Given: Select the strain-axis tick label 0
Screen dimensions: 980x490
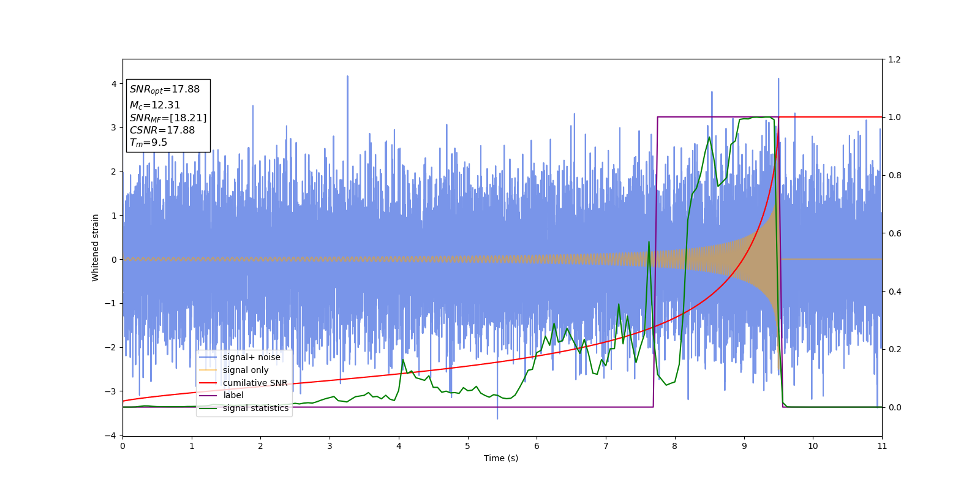Looking at the screenshot, I should pyautogui.click(x=114, y=260).
